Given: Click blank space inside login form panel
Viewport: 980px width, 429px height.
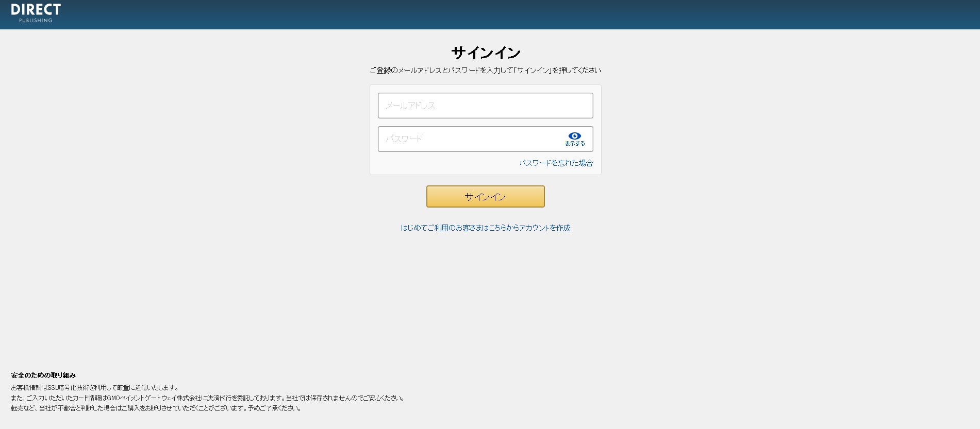Looking at the screenshot, I should pos(438,164).
